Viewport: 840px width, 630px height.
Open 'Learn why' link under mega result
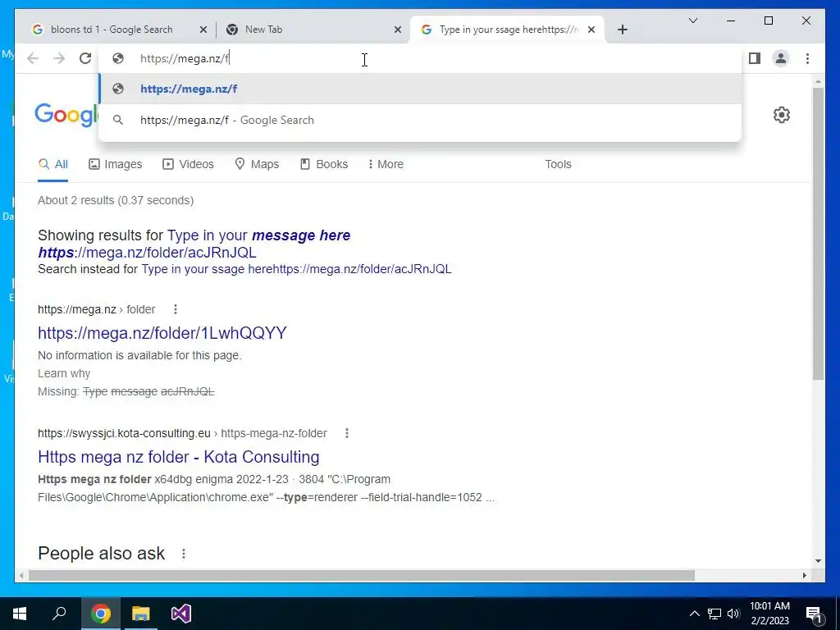coord(64,373)
